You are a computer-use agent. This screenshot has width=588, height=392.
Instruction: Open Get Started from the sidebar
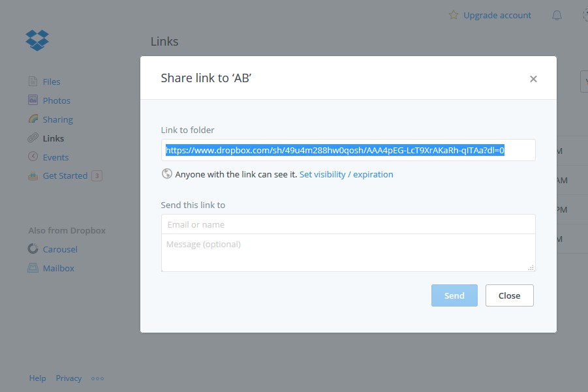(65, 175)
